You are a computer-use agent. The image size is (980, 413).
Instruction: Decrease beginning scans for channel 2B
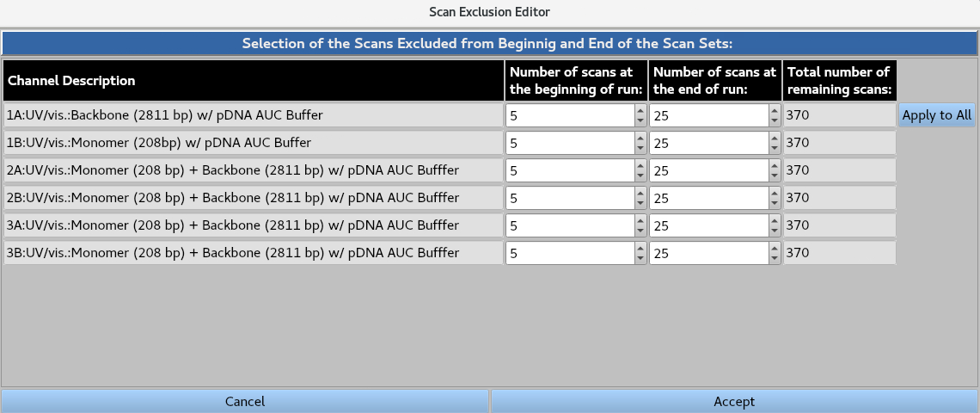point(640,204)
